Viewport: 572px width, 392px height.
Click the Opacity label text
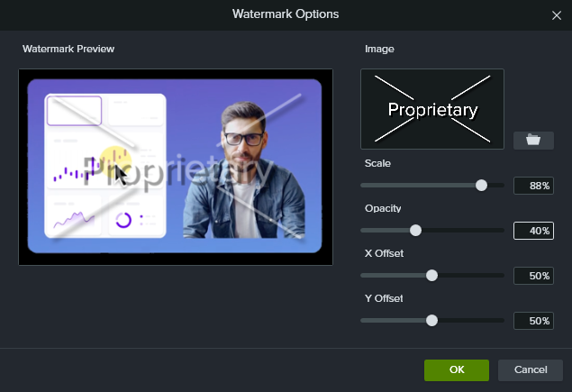[383, 208]
